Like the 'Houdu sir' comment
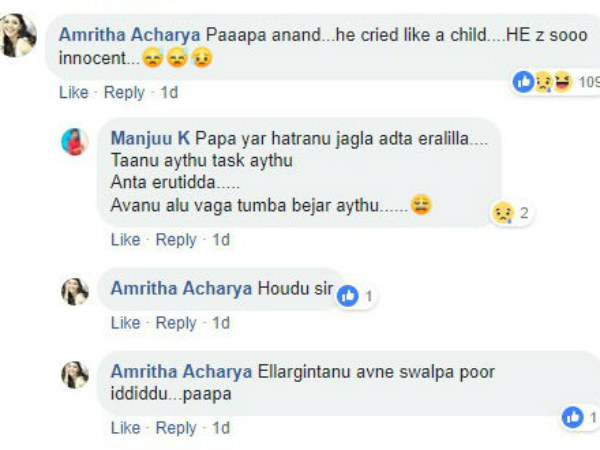The height and width of the screenshot is (450, 600). [x=125, y=323]
